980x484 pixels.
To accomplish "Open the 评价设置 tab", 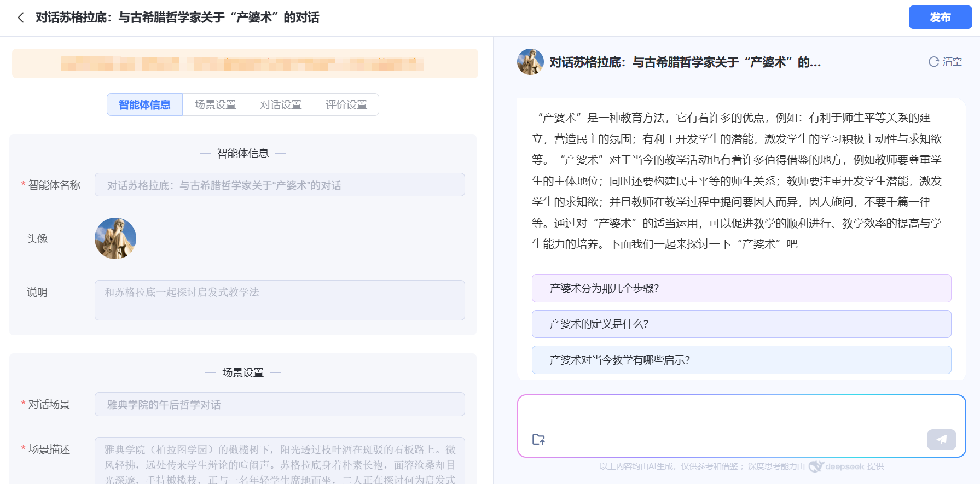I will coord(346,104).
